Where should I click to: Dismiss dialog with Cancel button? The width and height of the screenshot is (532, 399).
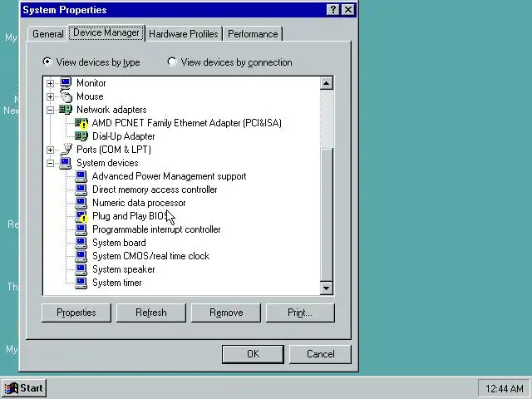320,354
